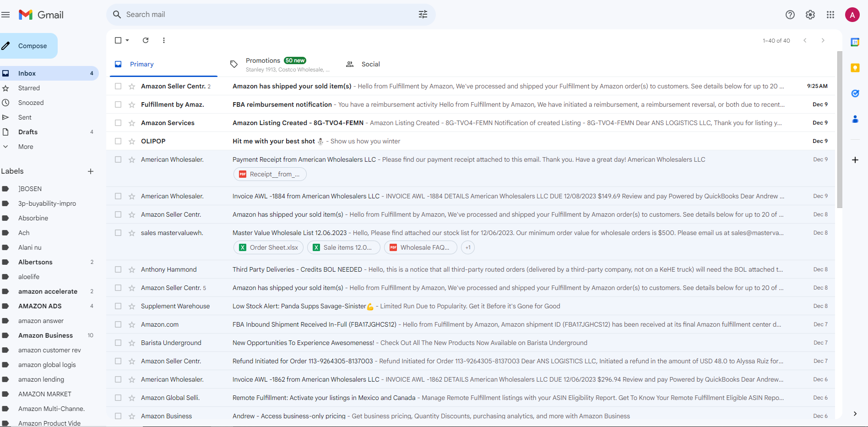Click the Gmail logo
Image resolution: width=868 pixels, height=427 pixels.
(41, 15)
